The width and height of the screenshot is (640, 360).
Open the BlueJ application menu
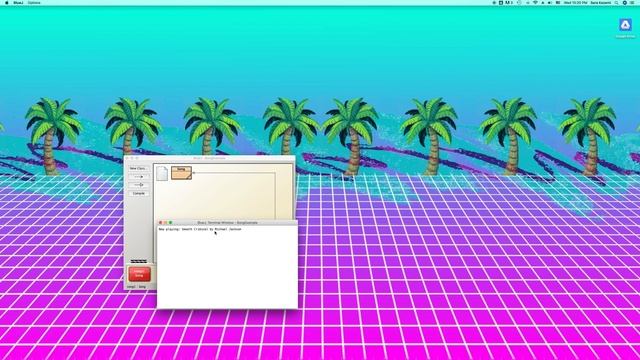18,2
